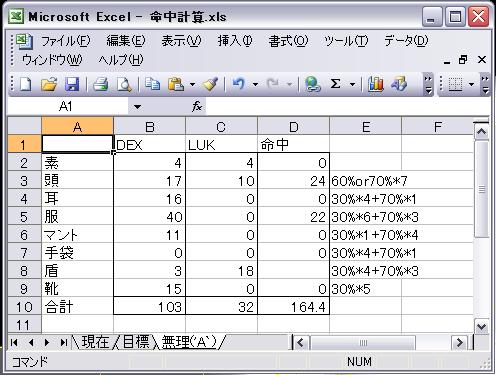Select column A header
The height and width of the screenshot is (375, 496).
tap(77, 126)
